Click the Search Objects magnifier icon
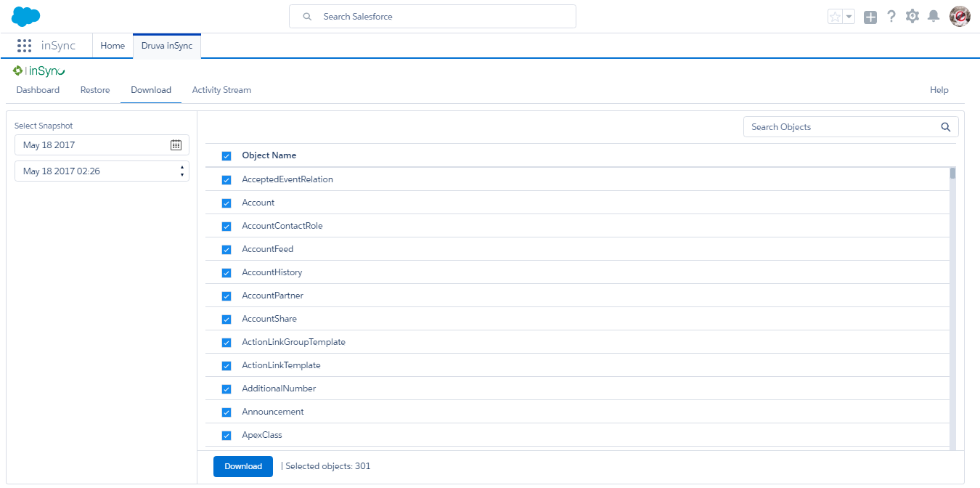Image resolution: width=980 pixels, height=488 pixels. pos(946,127)
